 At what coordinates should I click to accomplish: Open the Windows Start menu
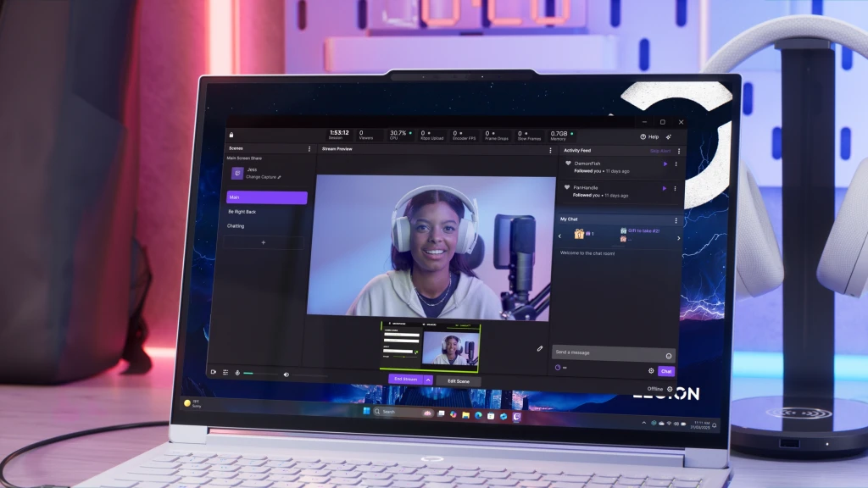pos(367,413)
